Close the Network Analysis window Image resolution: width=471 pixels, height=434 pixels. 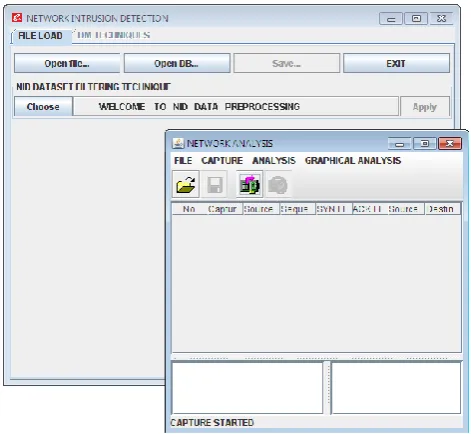pyautogui.click(x=450, y=144)
